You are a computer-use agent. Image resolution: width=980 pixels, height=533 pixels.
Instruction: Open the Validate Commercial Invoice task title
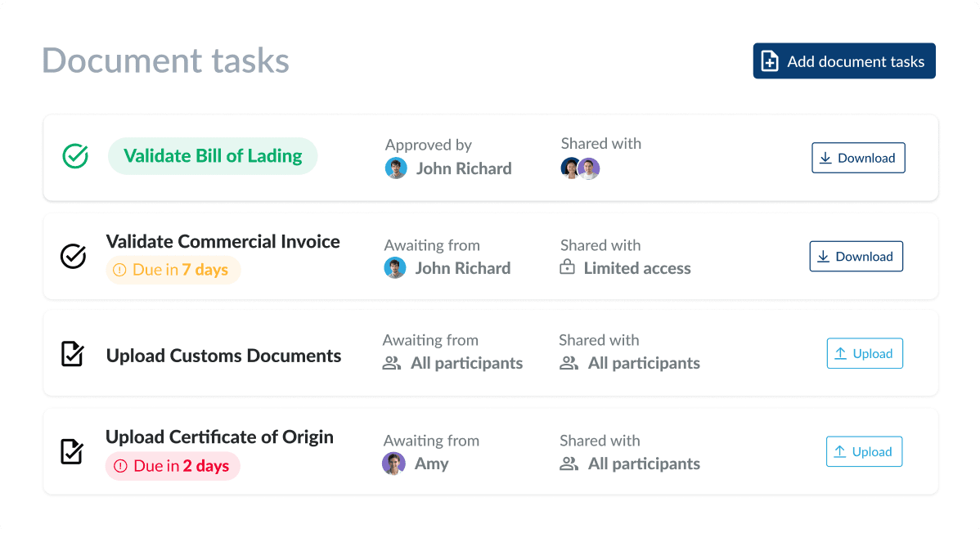[x=223, y=242]
